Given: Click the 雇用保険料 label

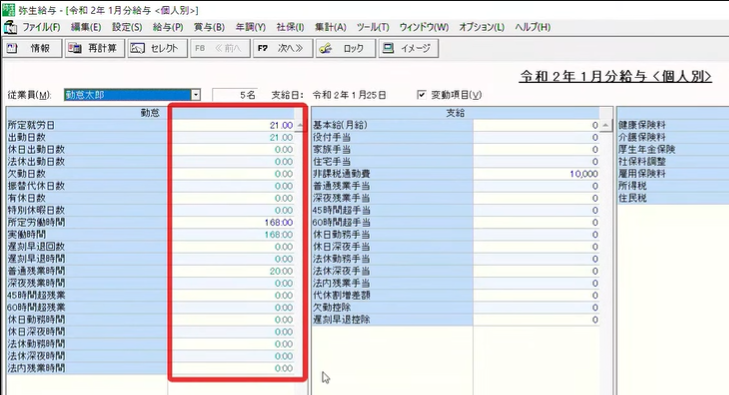Looking at the screenshot, I should [x=642, y=174].
